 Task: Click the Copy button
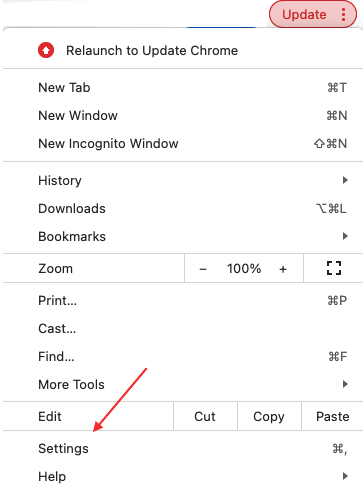269,416
